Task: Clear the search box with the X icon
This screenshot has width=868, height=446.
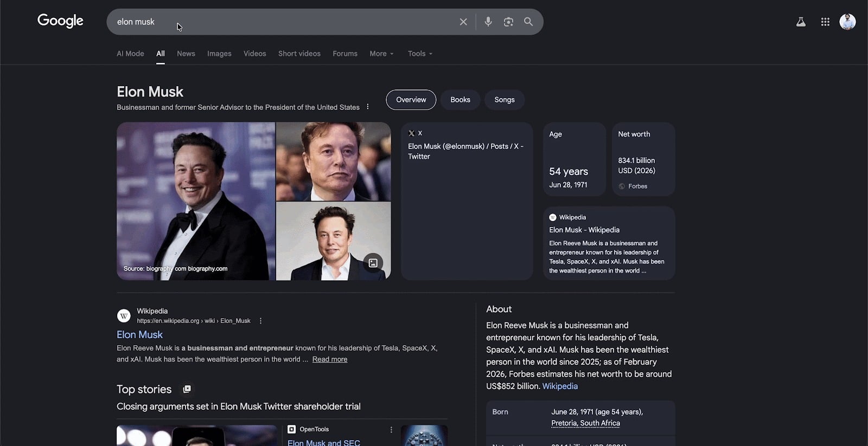Action: coord(463,22)
